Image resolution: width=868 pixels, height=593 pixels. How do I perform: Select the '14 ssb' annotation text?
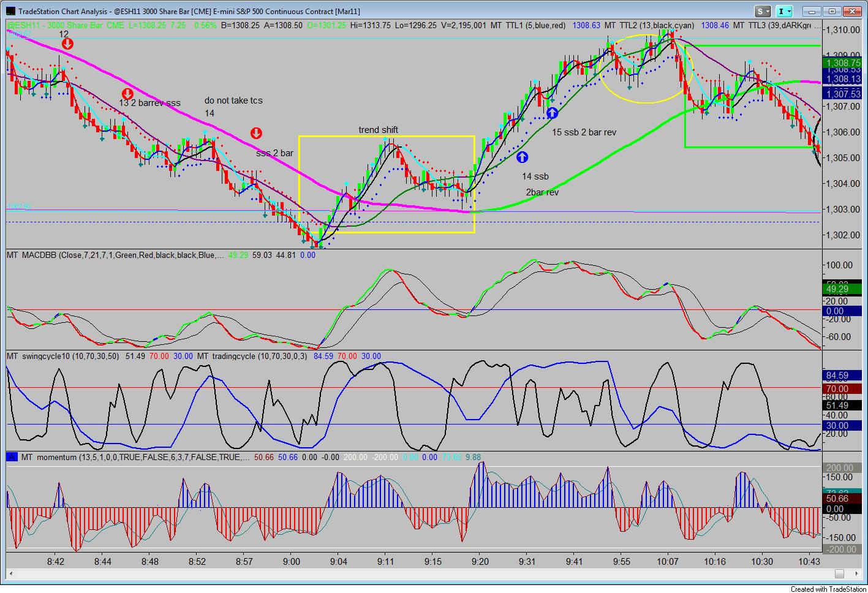[x=535, y=176]
